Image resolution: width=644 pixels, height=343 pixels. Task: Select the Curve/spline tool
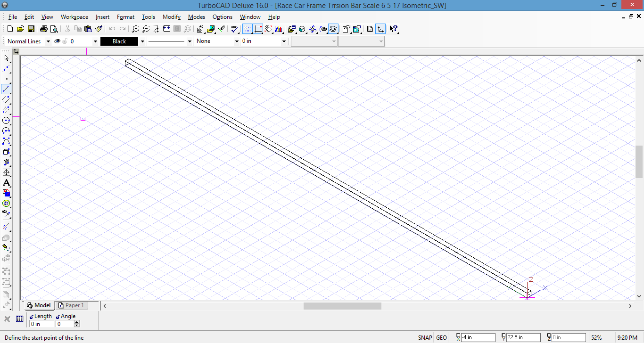coord(6,141)
